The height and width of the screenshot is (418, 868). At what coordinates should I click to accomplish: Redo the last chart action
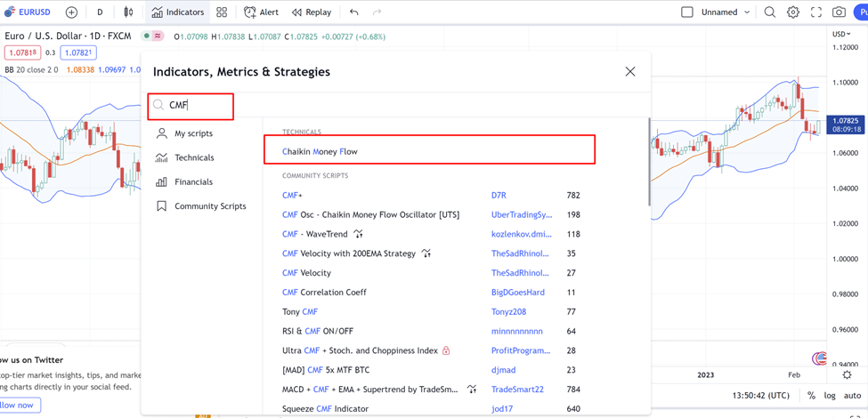pos(377,12)
